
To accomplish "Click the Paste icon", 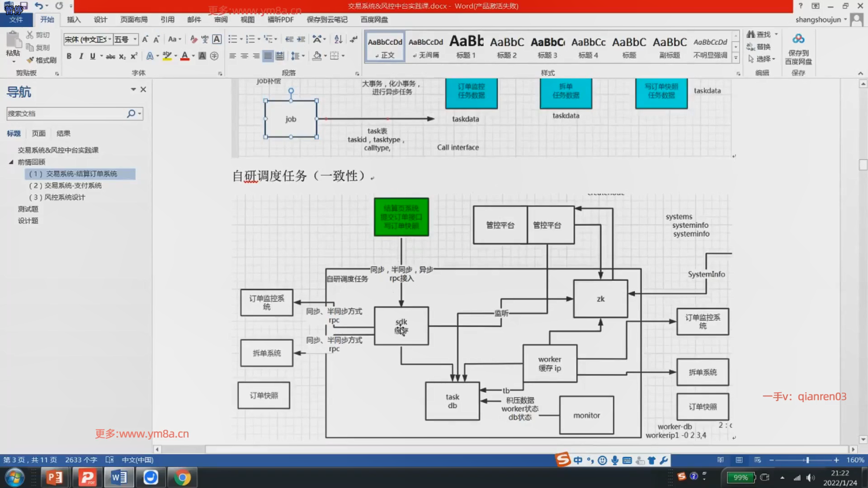I will 13,41.
